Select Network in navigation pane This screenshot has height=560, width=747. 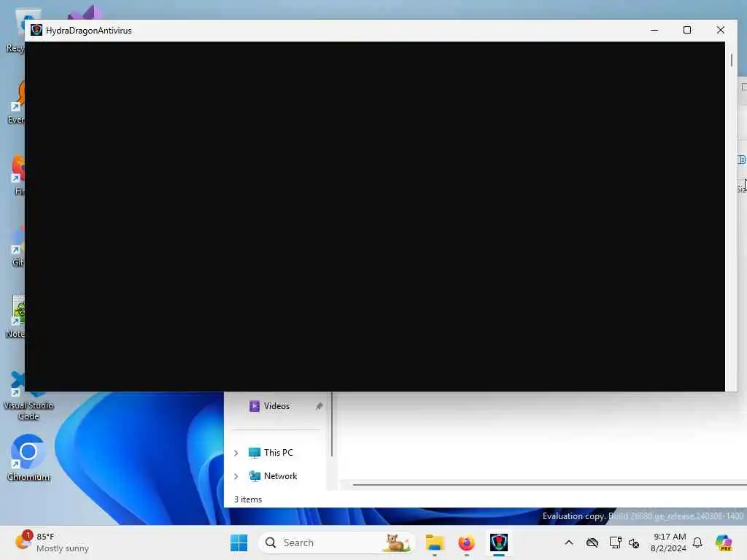click(x=280, y=476)
